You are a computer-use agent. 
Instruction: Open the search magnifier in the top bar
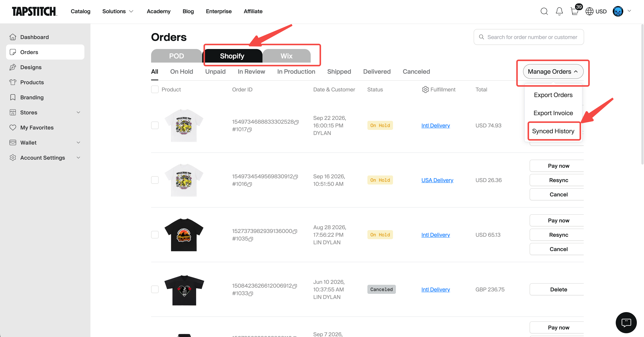[544, 11]
